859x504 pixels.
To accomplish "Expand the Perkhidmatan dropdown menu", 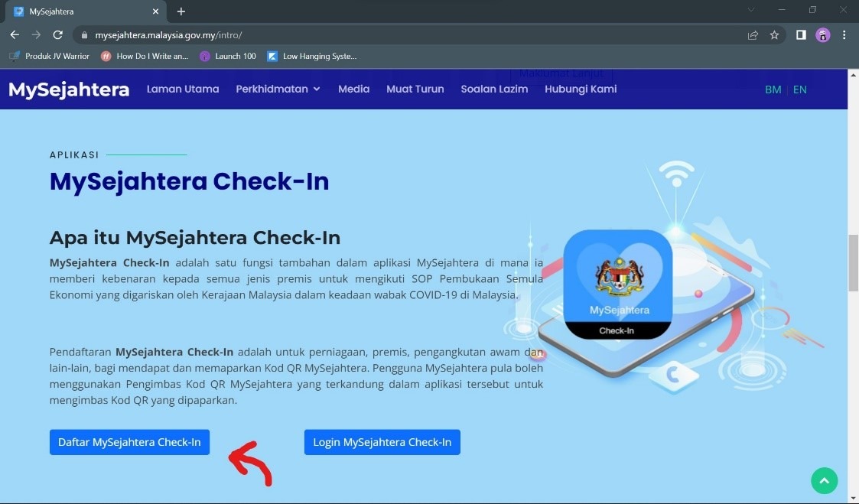I will coord(278,89).
